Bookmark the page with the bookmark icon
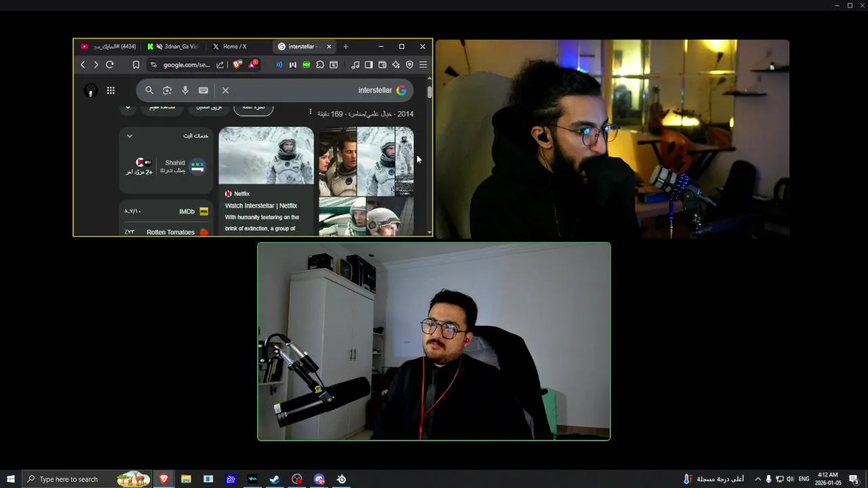 136,65
